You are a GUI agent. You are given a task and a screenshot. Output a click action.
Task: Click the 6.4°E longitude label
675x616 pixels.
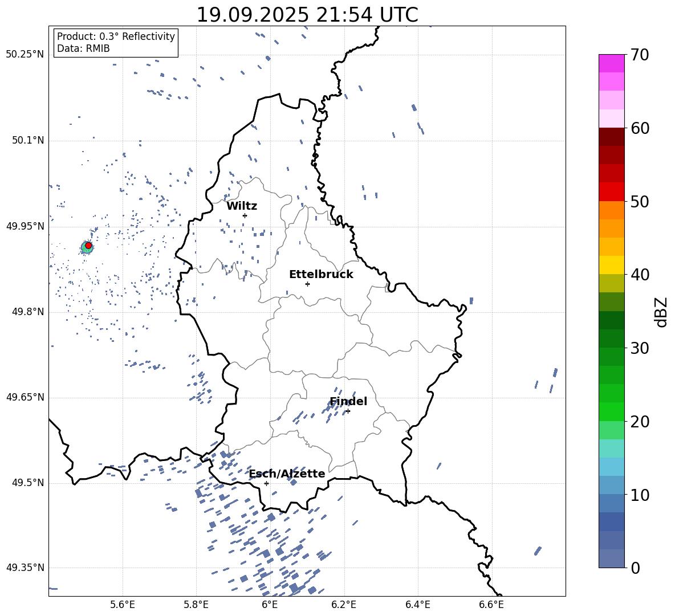tap(417, 605)
